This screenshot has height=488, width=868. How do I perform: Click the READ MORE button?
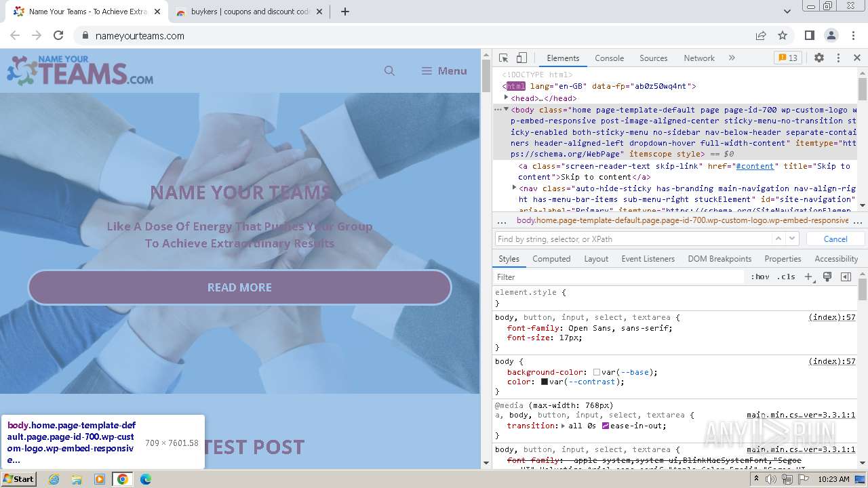[x=239, y=287]
